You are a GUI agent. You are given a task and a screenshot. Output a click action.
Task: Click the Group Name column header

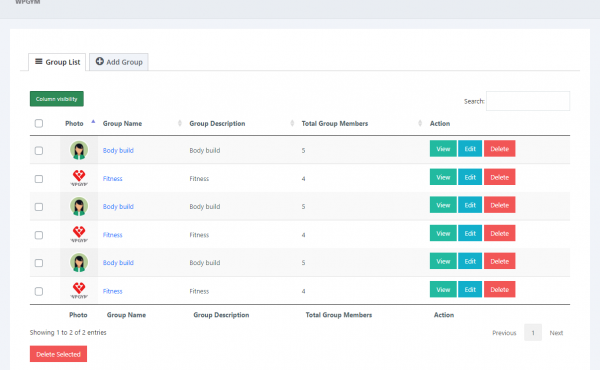coord(122,124)
